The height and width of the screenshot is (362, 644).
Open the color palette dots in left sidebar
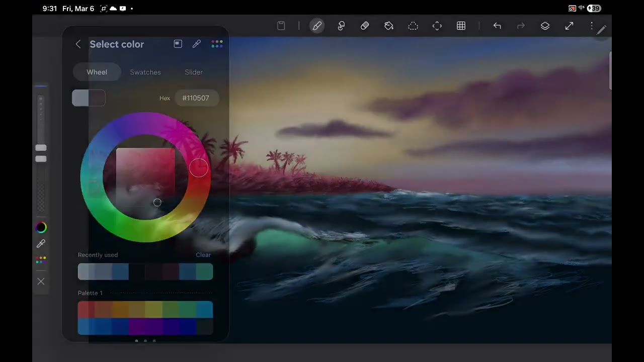[x=41, y=260]
